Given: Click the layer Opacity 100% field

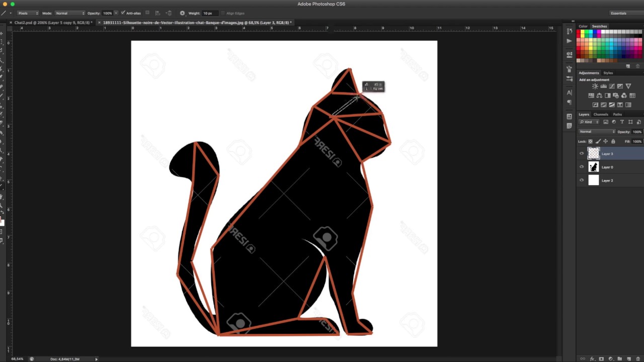Looking at the screenshot, I should pos(637,132).
